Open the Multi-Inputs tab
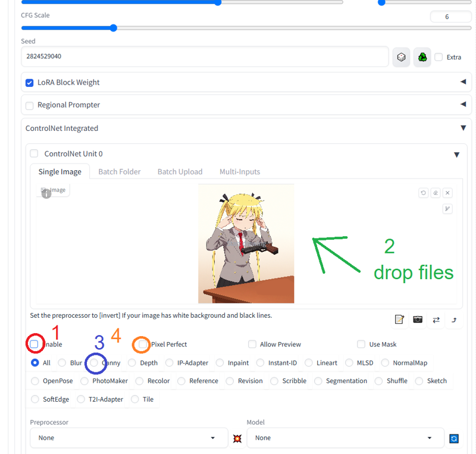Image resolution: width=476 pixels, height=454 pixels. coord(240,171)
